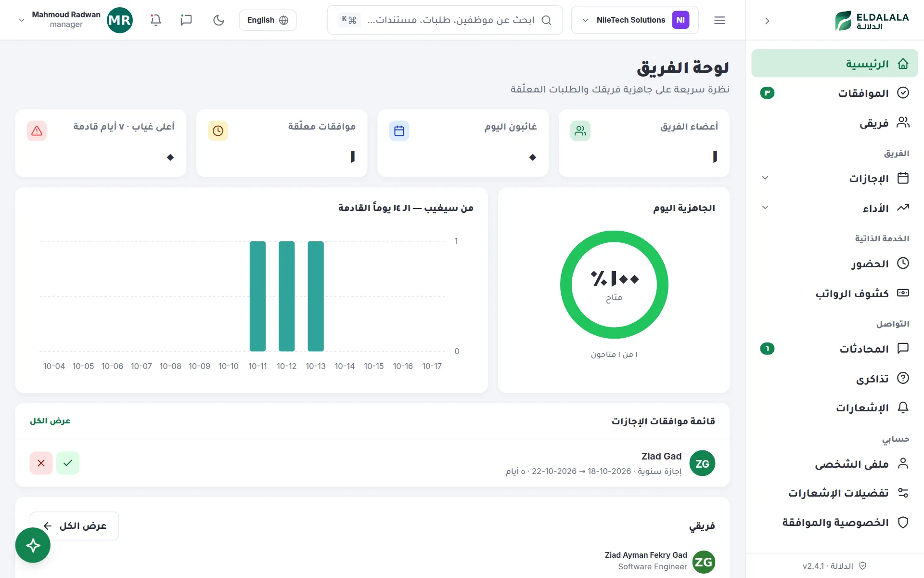
Task: Expand the الإجازات leaves submenu chevron
Action: [765, 178]
